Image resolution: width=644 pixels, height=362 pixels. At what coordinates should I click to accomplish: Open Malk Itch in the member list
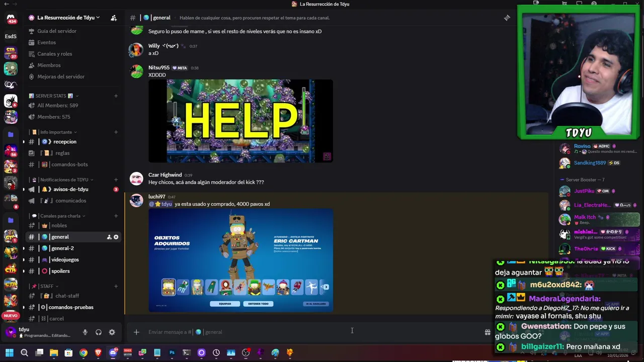599,219
